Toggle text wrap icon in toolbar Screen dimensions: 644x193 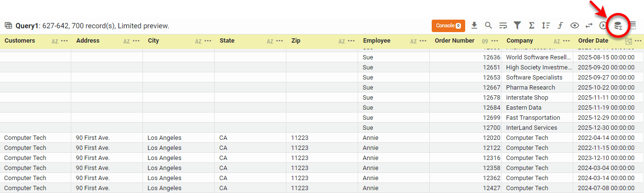coord(503,25)
